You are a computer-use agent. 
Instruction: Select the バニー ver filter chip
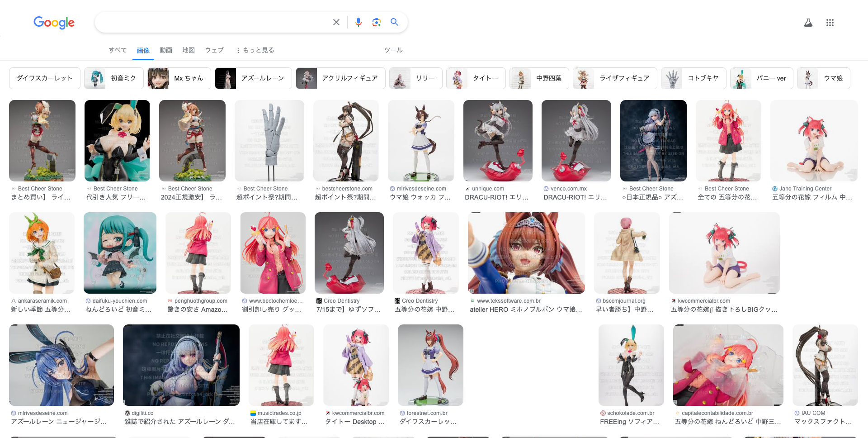[762, 78]
